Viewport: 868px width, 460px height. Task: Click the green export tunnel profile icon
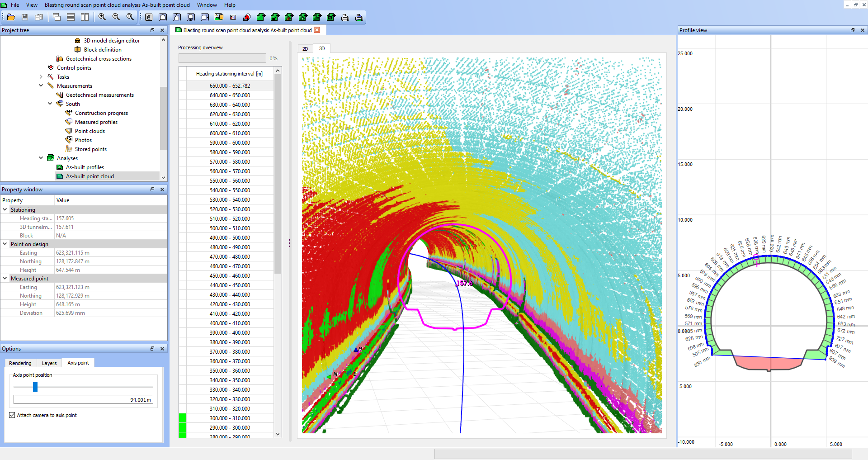tap(275, 17)
